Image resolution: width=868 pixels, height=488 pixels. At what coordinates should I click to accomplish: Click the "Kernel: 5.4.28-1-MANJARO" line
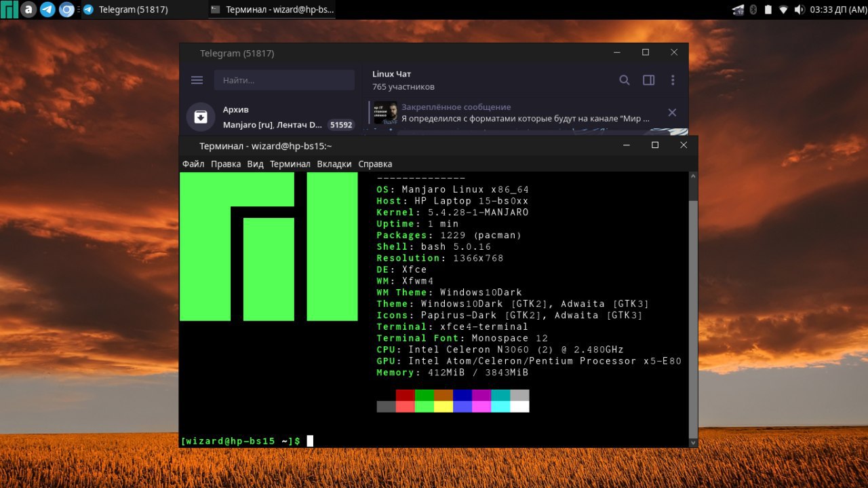[x=452, y=212]
